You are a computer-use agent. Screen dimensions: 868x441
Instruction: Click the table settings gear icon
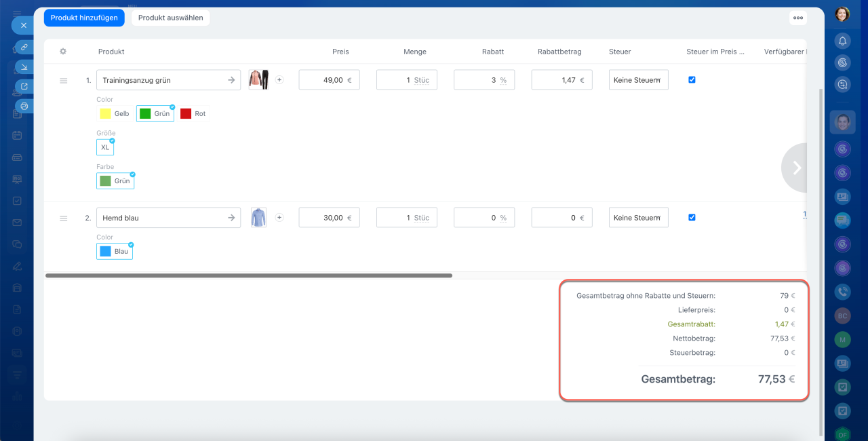click(63, 52)
